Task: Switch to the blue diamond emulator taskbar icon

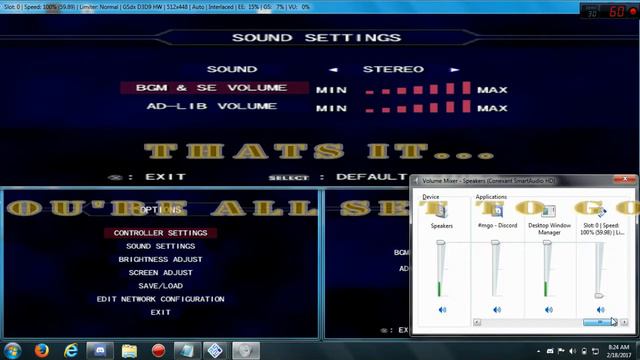Action: tap(215, 351)
